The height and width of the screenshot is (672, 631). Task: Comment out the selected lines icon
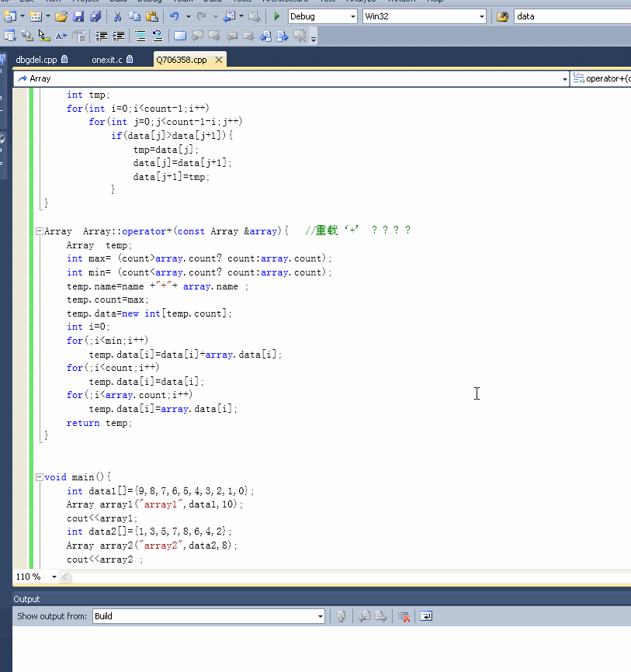point(140,36)
